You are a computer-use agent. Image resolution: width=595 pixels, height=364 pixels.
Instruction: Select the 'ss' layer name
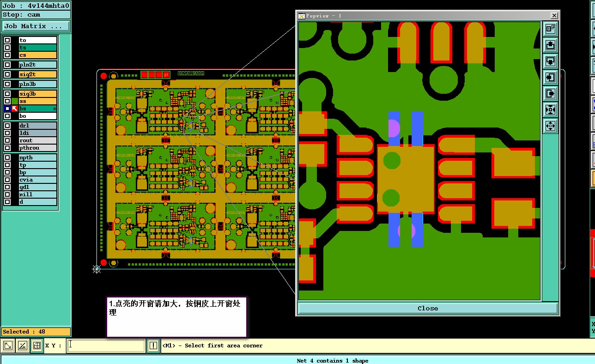click(37, 101)
